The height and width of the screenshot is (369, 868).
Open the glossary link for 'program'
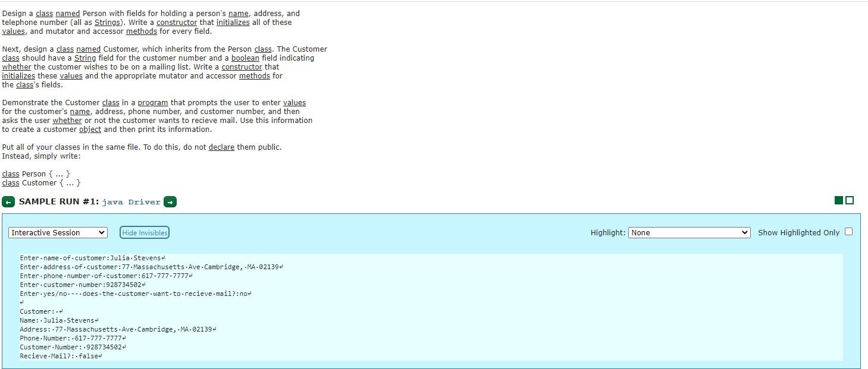click(x=153, y=102)
